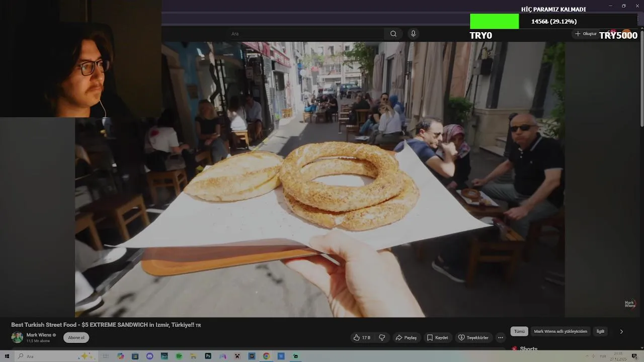Viewport: 644px width, 362px height.
Task: Save the video with Kaydet
Action: coord(437,338)
